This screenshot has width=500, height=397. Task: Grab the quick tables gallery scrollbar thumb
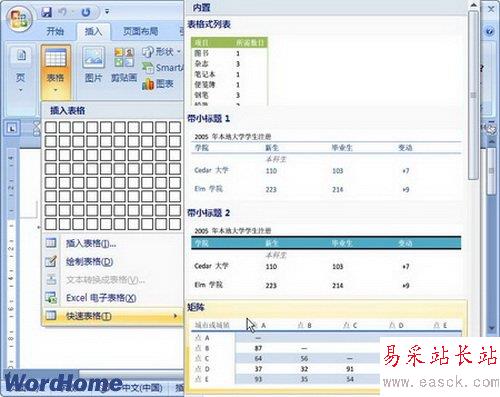[473, 95]
